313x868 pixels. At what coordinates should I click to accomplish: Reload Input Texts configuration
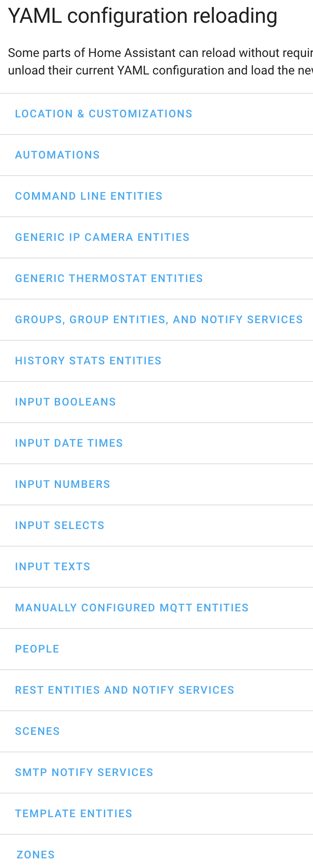(53, 567)
